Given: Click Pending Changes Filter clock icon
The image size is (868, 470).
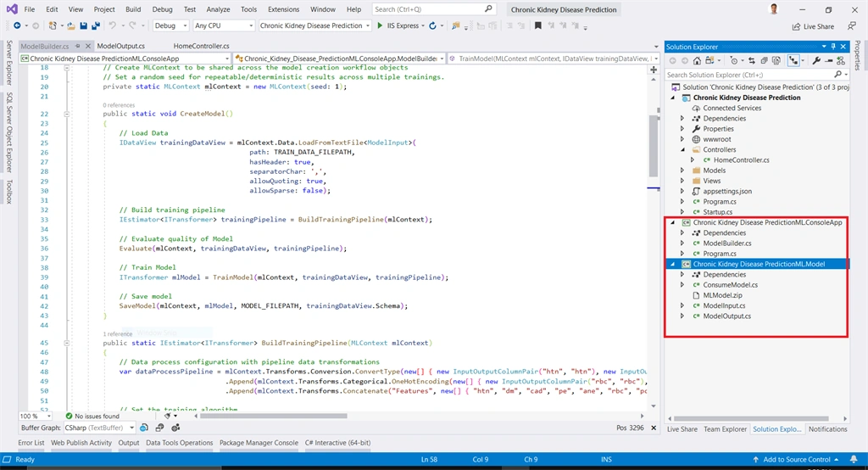Looking at the screenshot, I should (x=734, y=60).
